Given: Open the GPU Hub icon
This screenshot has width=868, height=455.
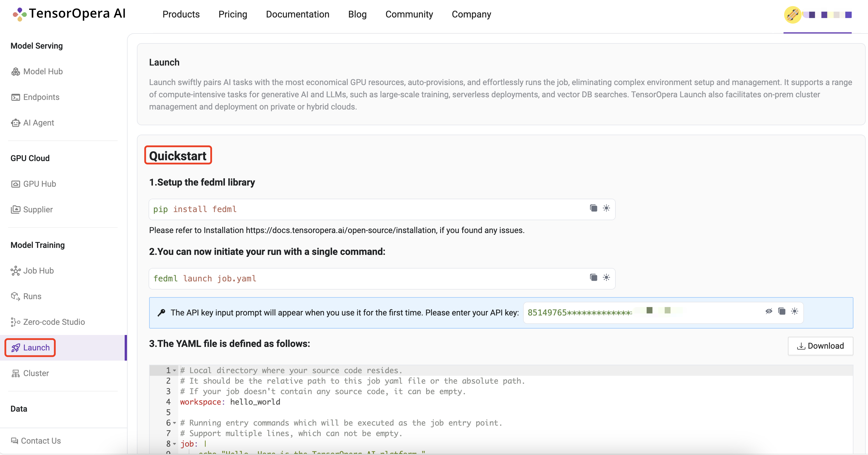Looking at the screenshot, I should [x=15, y=184].
